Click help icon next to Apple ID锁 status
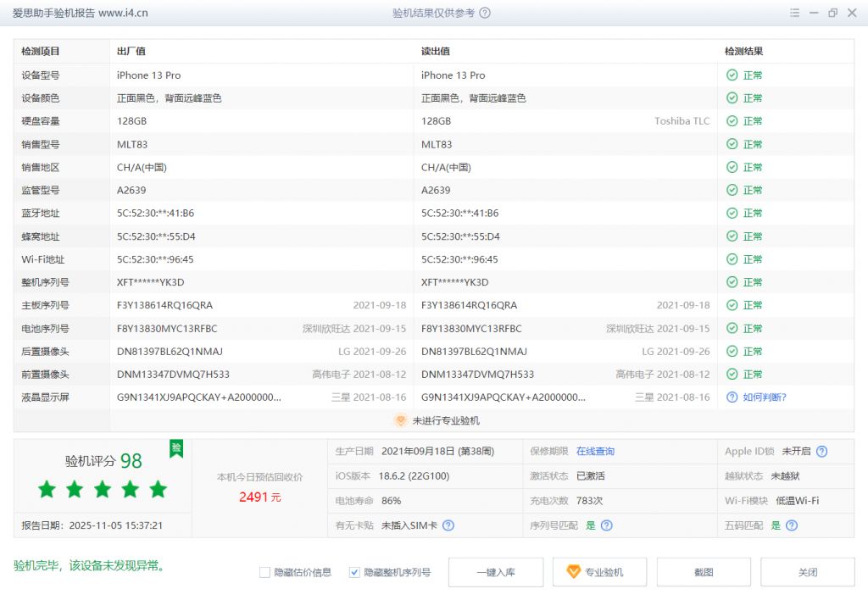 coord(820,452)
